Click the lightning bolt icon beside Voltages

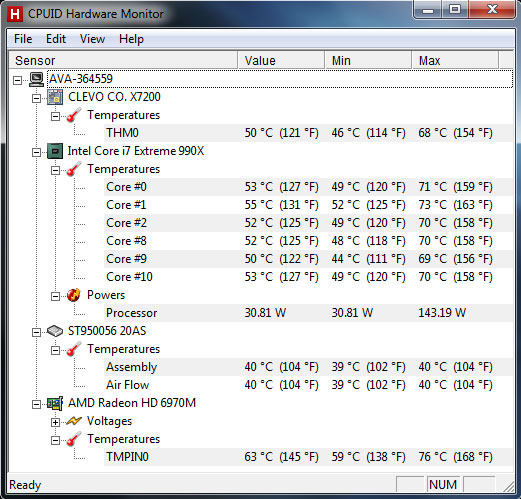tap(74, 421)
